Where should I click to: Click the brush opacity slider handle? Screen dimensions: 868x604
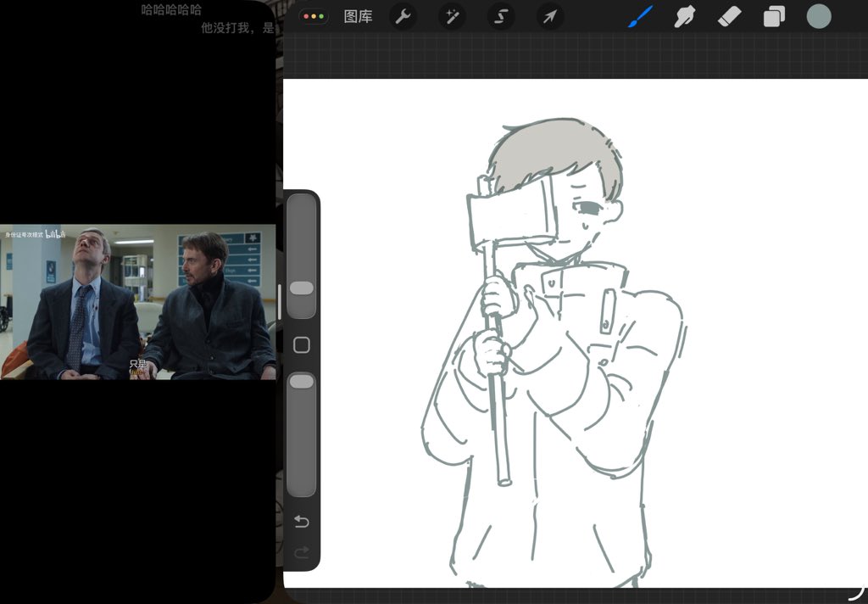point(301,381)
